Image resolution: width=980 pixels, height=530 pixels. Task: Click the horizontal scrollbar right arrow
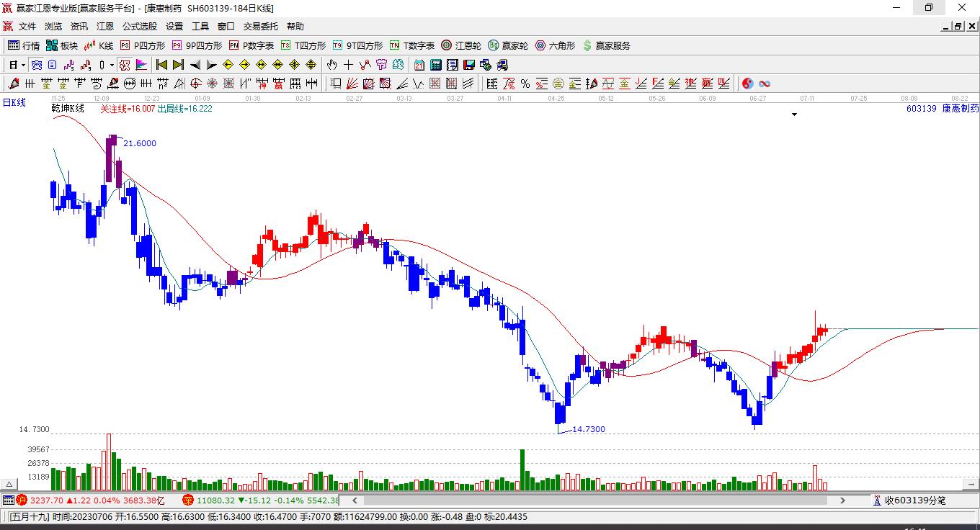[842, 500]
